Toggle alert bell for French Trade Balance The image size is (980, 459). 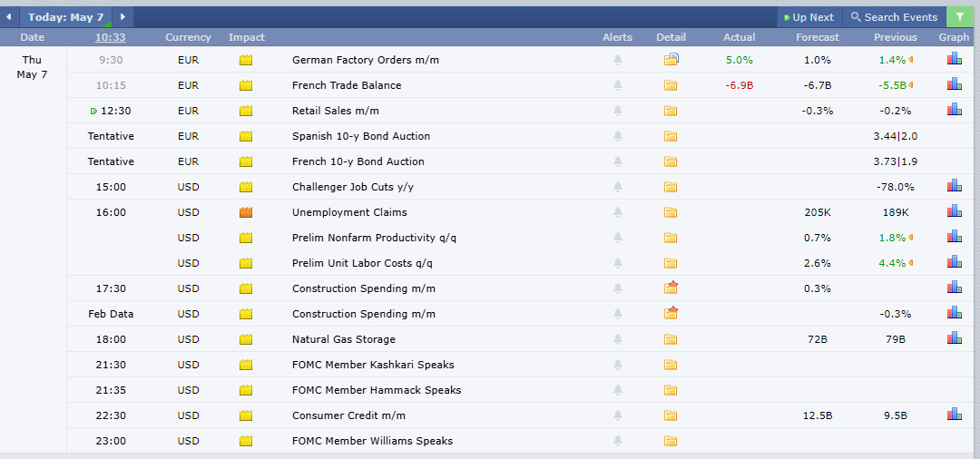click(x=618, y=85)
